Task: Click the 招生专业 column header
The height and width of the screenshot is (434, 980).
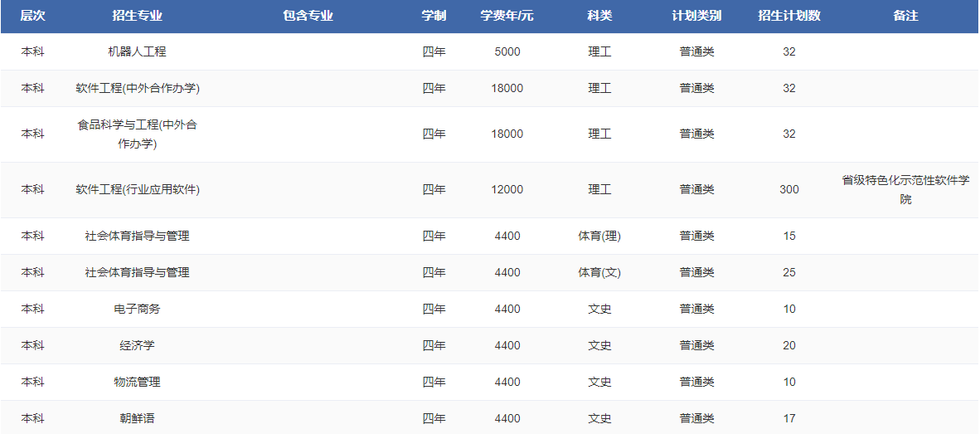Action: [137, 16]
